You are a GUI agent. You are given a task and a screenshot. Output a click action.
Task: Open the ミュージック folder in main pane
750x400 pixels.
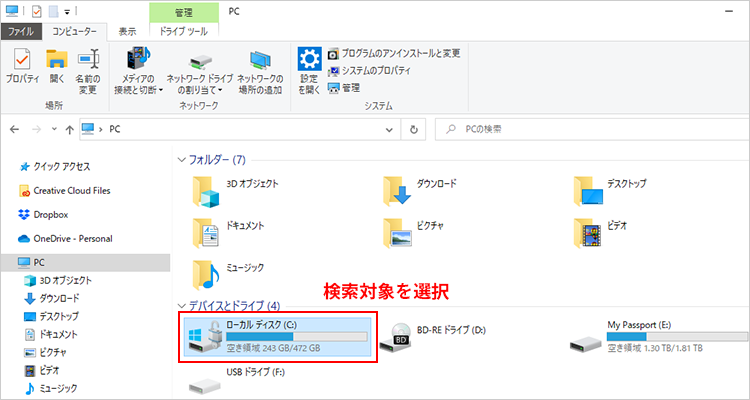[x=208, y=268]
